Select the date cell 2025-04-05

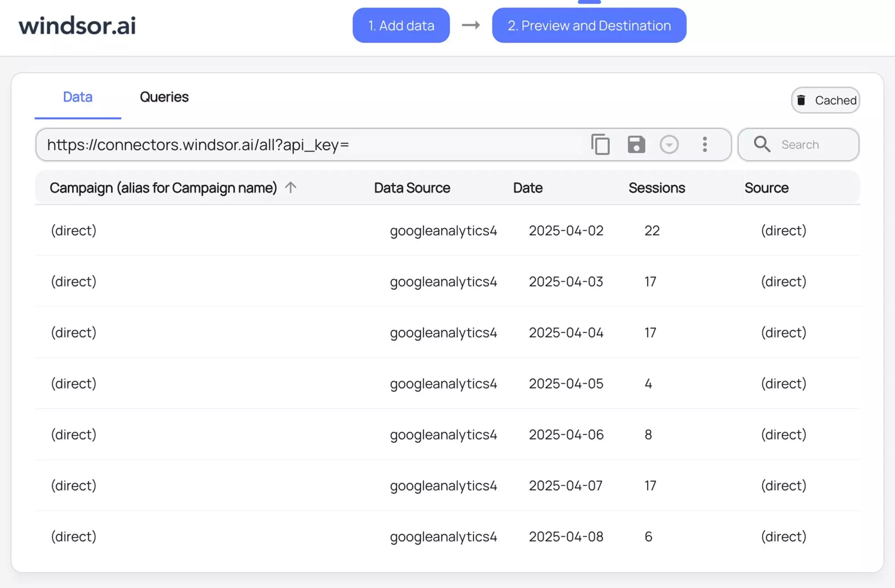tap(566, 384)
